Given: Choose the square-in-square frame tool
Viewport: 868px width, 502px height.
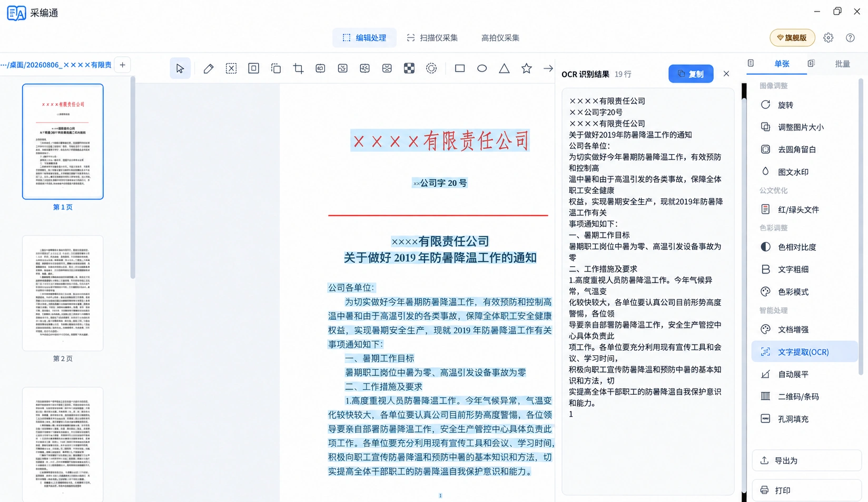Looking at the screenshot, I should point(253,68).
